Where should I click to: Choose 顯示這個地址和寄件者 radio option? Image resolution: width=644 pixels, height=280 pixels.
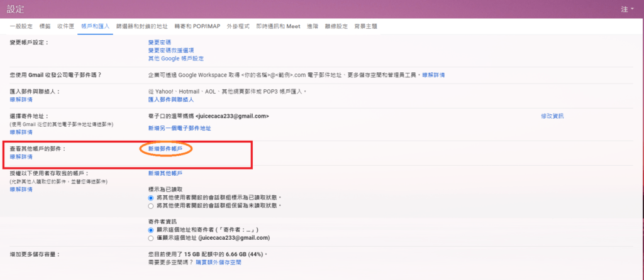[150, 230]
